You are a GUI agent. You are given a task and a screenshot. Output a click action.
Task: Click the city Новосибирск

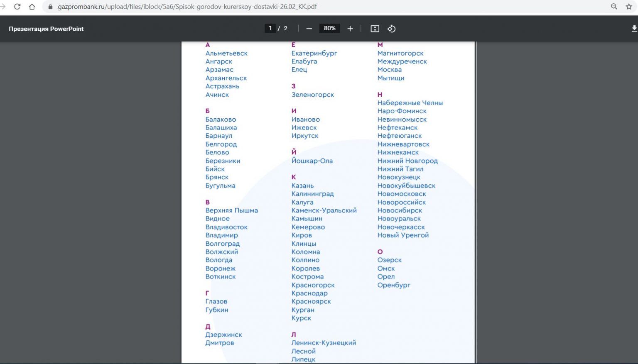(400, 210)
